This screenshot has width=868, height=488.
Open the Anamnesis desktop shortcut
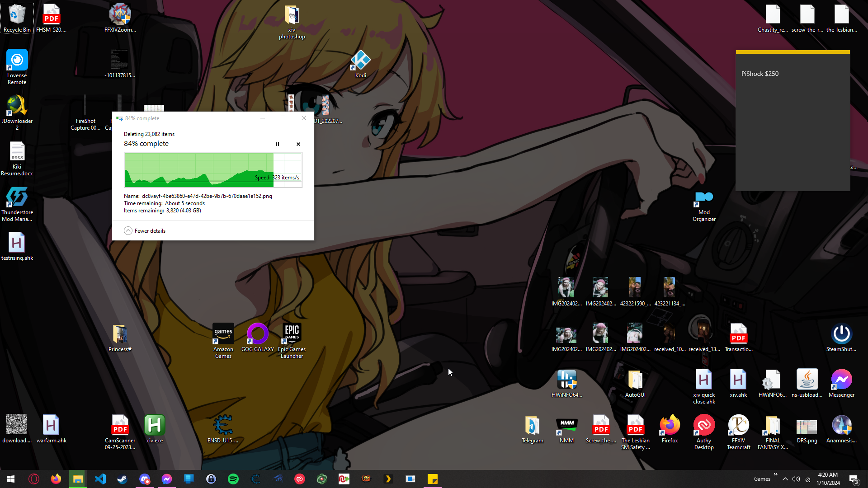841,429
